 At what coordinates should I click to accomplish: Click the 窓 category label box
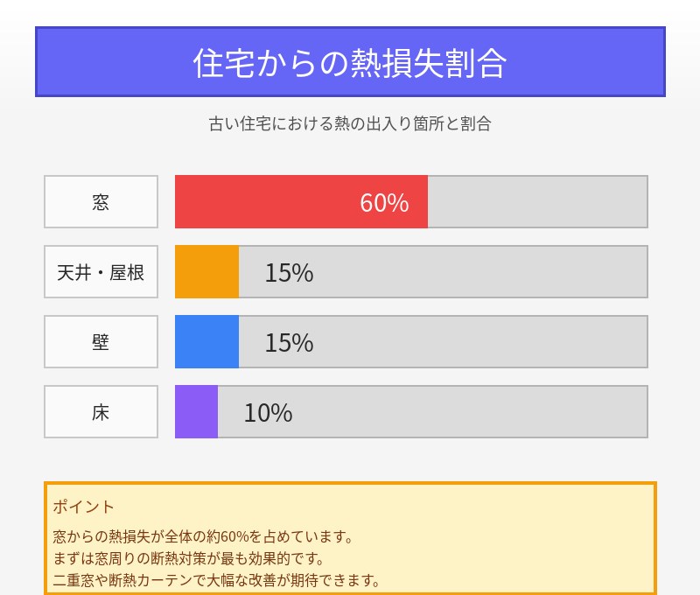click(101, 202)
